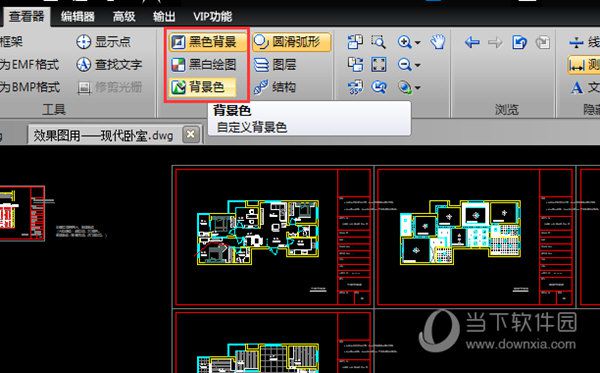Toggle the 圆滑弧形 option

tap(291, 42)
